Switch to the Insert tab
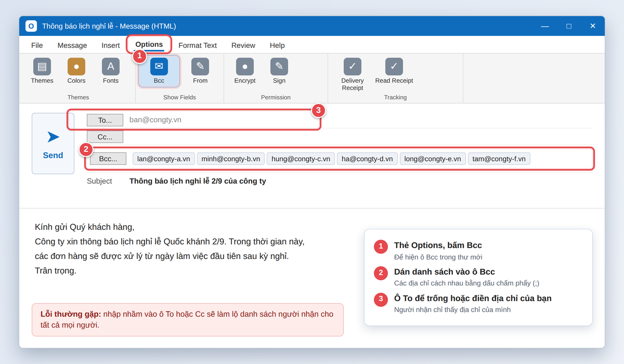 click(111, 45)
